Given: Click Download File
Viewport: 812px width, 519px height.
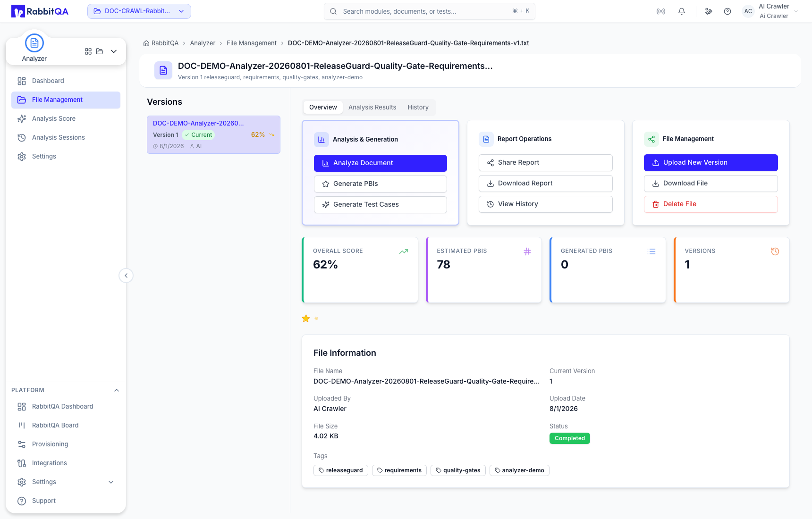Looking at the screenshot, I should point(711,184).
